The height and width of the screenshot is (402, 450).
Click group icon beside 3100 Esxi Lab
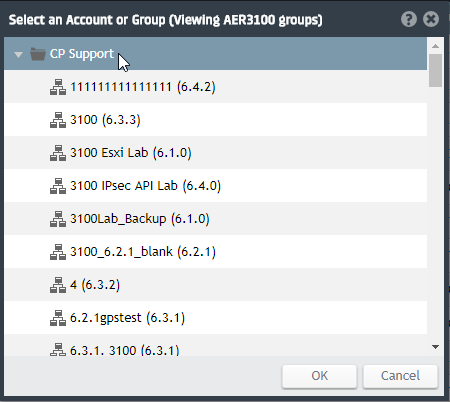pos(58,153)
